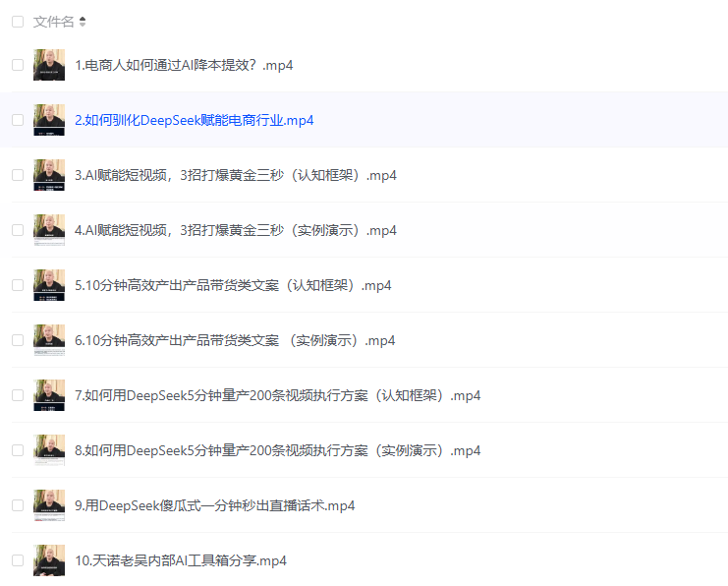Viewport: 728px width, 586px height.
Task: Preview thumbnail for 5.10分钟高效产出 (认知框架)
Action: pos(49,285)
